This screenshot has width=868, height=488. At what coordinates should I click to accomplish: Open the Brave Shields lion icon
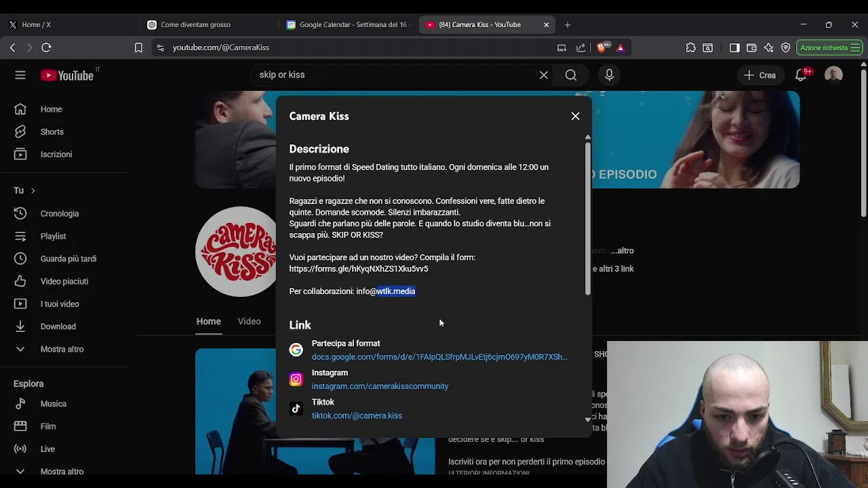pos(601,47)
